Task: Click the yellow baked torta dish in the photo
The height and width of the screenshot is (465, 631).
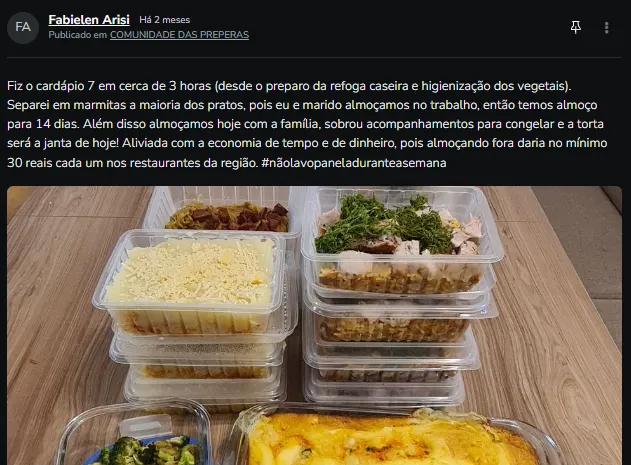Action: pyautogui.click(x=394, y=439)
